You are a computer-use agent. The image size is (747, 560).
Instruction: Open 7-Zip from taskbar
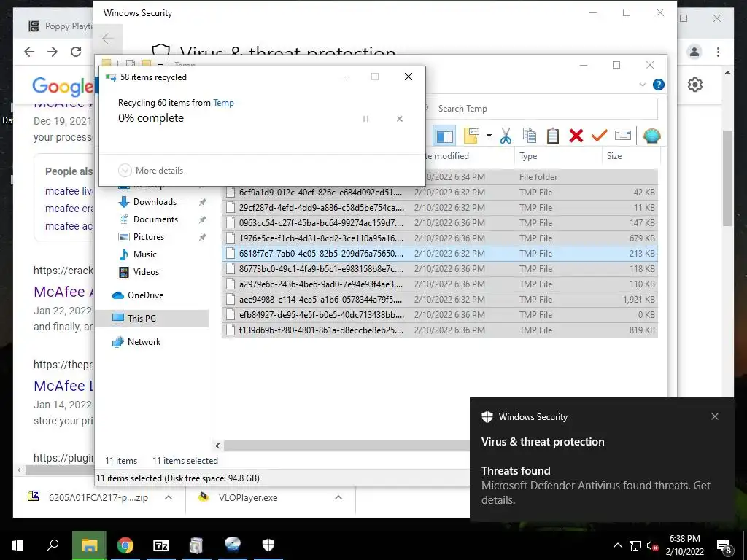(x=161, y=545)
